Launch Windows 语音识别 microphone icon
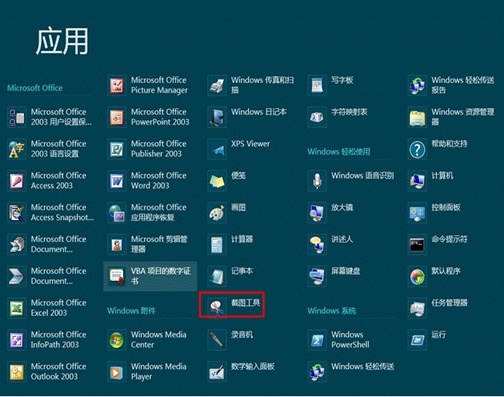This screenshot has width=504, height=397. [317, 181]
